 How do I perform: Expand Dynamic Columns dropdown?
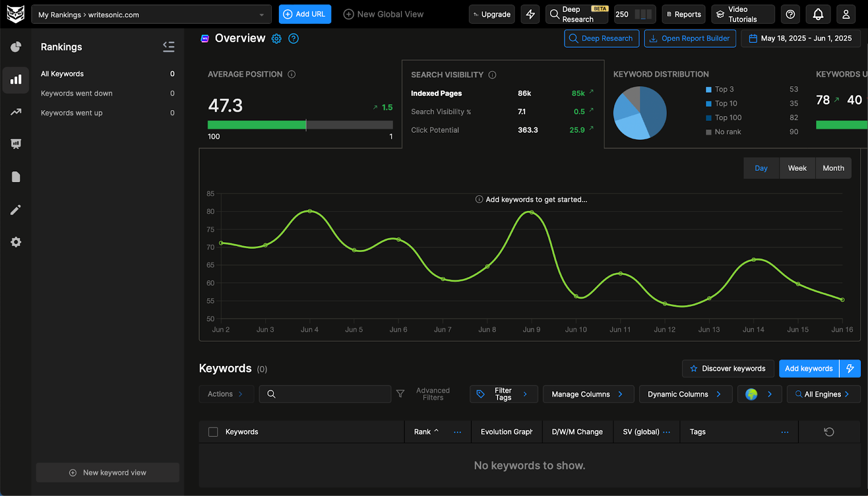coord(685,394)
